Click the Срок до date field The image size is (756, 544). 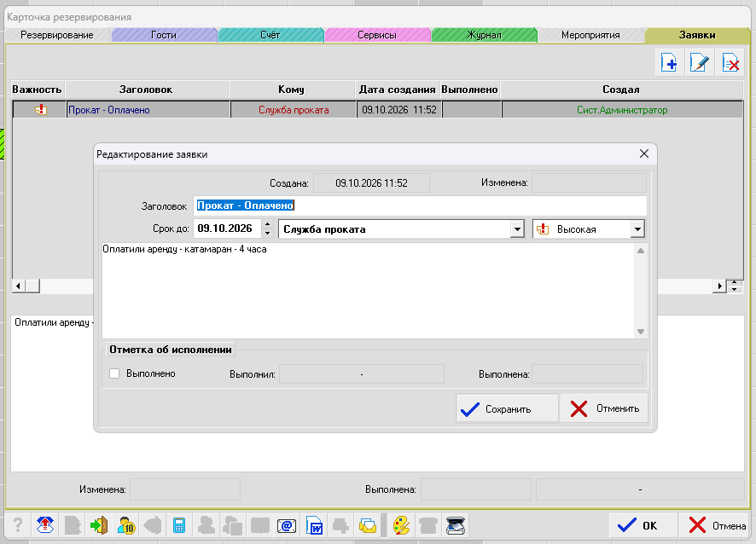[228, 229]
